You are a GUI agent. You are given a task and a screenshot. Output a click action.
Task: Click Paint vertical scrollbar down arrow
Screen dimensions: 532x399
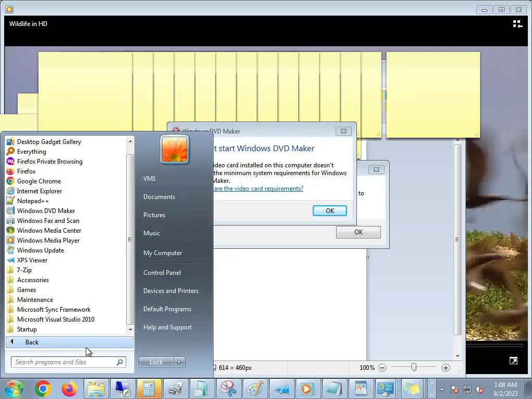pos(458,356)
